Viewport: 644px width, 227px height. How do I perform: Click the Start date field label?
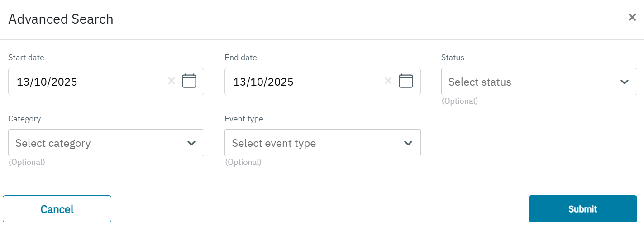point(26,58)
